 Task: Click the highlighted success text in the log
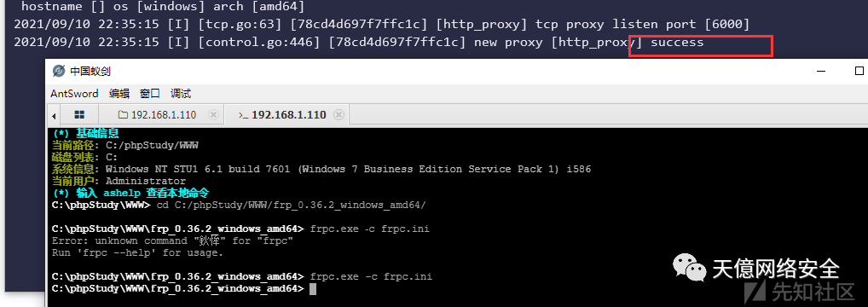click(x=676, y=42)
